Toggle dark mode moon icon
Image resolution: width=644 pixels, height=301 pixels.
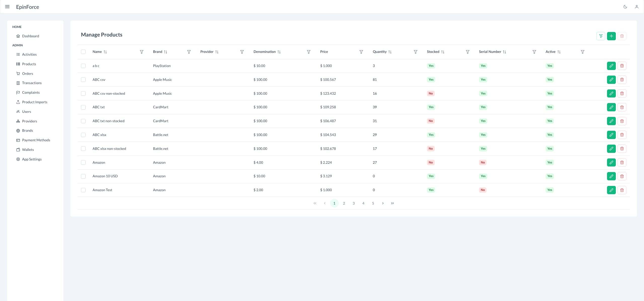[x=625, y=7]
